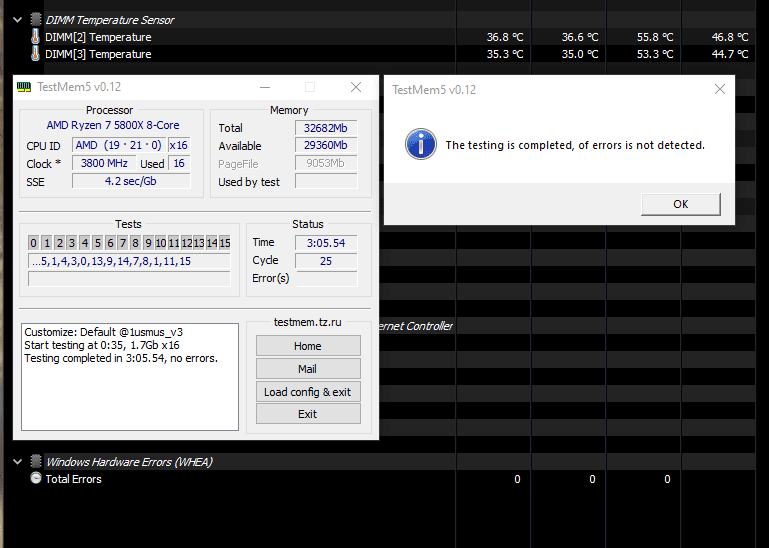Click the Exit button in TestMem5
The height and width of the screenshot is (548, 769).
[x=308, y=414]
